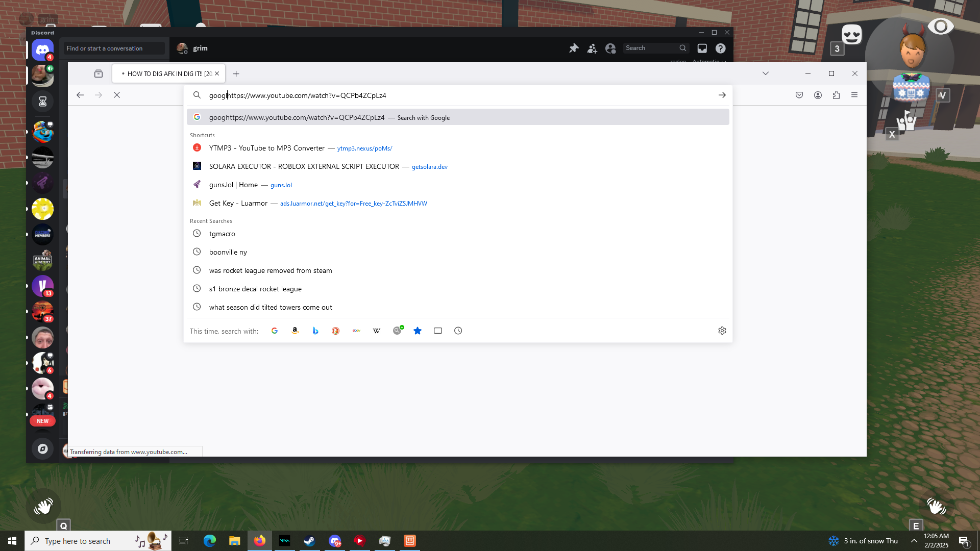980x551 pixels.
Task: Choose 'boonville ny' recent search
Action: (228, 252)
